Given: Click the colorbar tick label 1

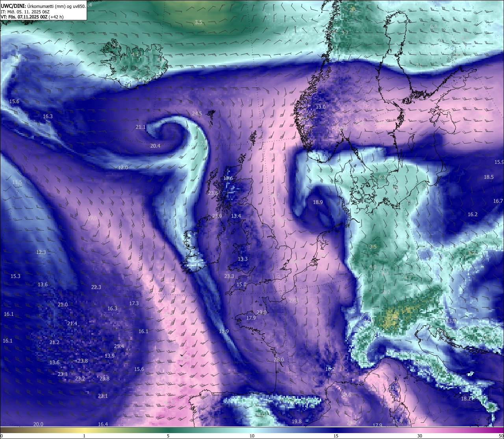Looking at the screenshot, I should [84, 436].
